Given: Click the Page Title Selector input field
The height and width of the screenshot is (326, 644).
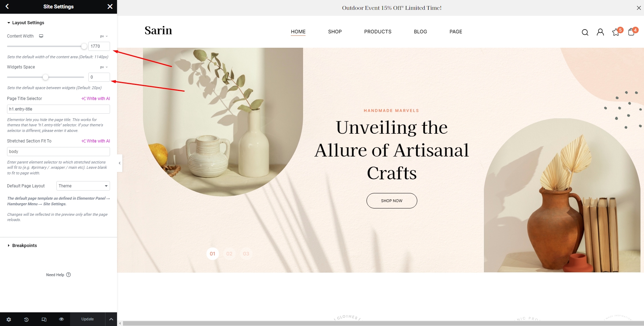Looking at the screenshot, I should pyautogui.click(x=59, y=109).
